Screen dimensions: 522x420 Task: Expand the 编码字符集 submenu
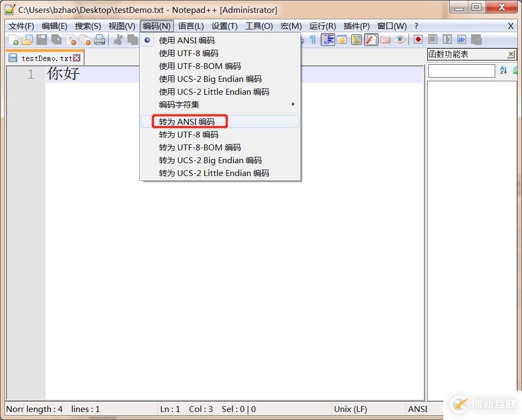tap(220, 104)
